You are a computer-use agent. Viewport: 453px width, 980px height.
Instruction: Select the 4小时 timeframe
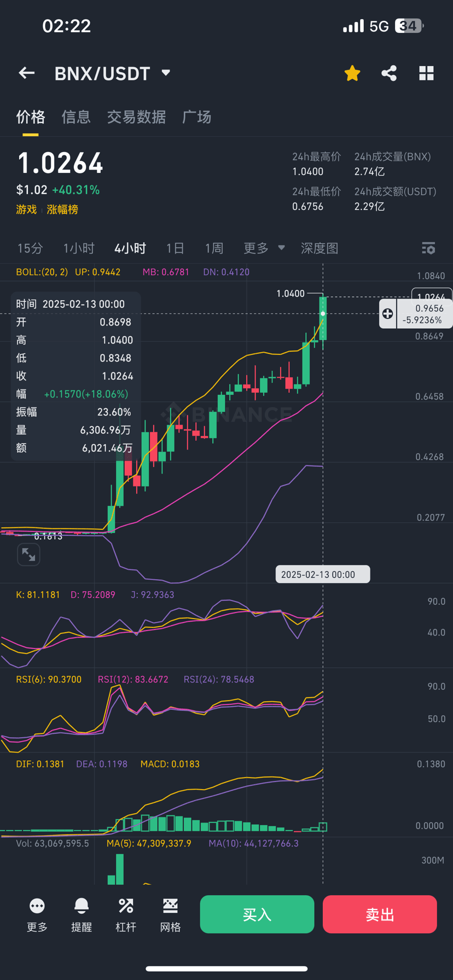pos(130,248)
